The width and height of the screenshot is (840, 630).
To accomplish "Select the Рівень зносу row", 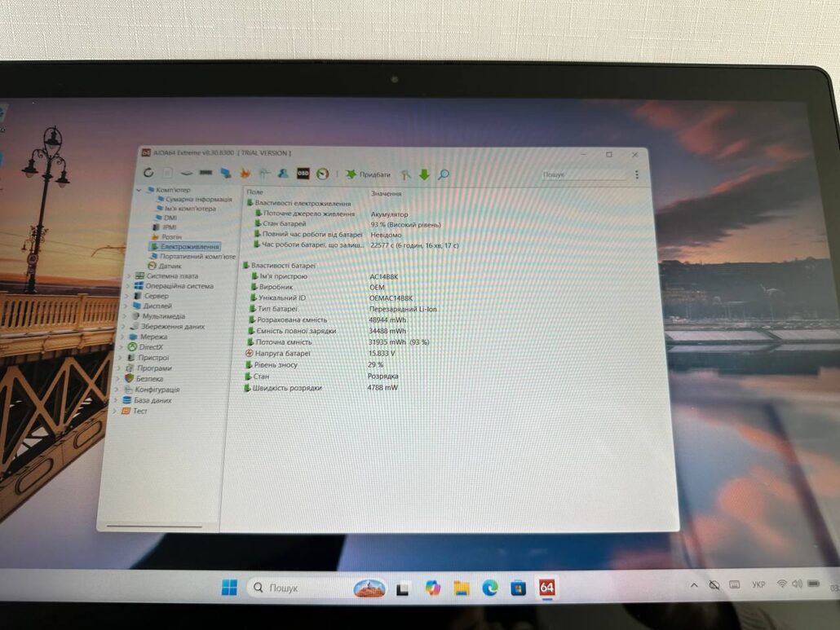I will pyautogui.click(x=314, y=364).
